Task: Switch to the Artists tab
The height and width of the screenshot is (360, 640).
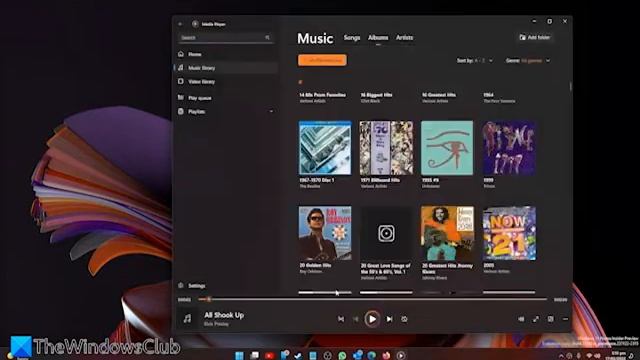Action: pos(404,38)
